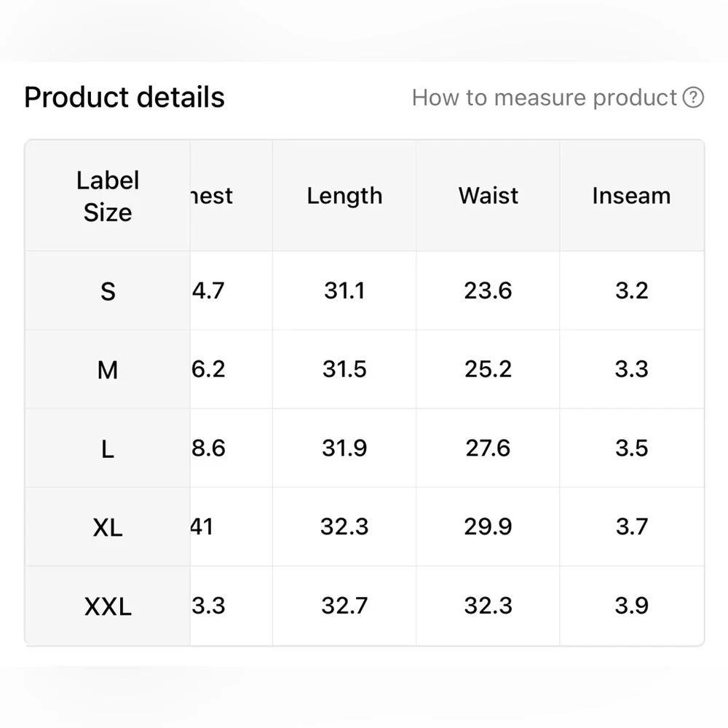Select the L size row label

tap(108, 448)
